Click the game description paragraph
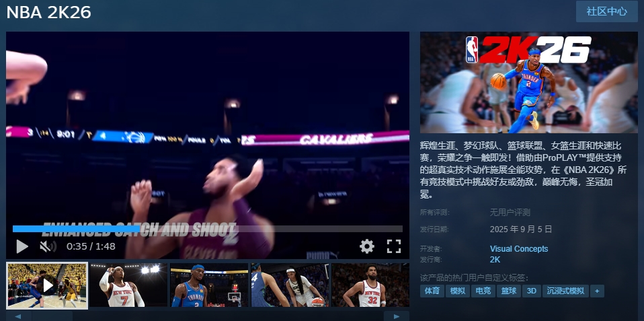Viewport: 644px width, 321px height. (x=524, y=170)
